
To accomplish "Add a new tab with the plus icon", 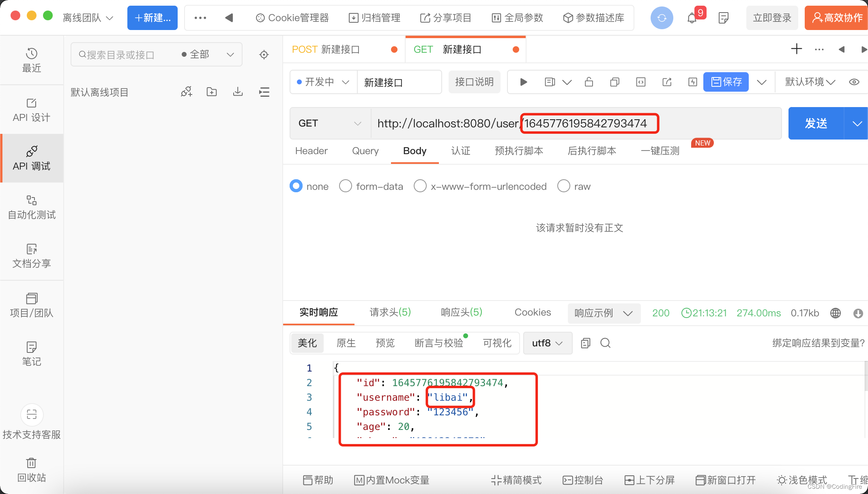I will pos(797,49).
